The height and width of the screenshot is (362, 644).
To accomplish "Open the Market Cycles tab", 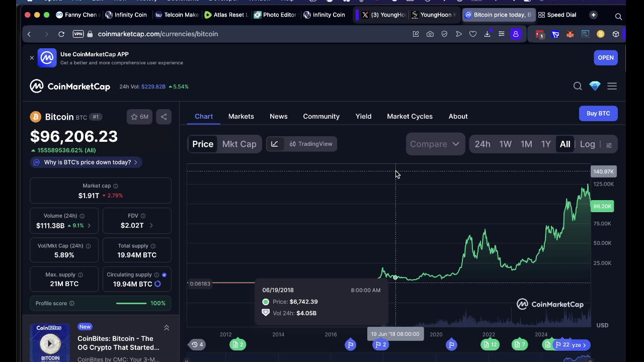I will pos(410,116).
